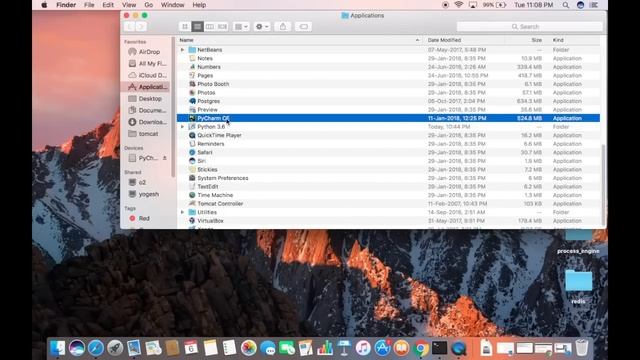Open iCloud Drive in sidebar
The image size is (640, 360).
145,75
